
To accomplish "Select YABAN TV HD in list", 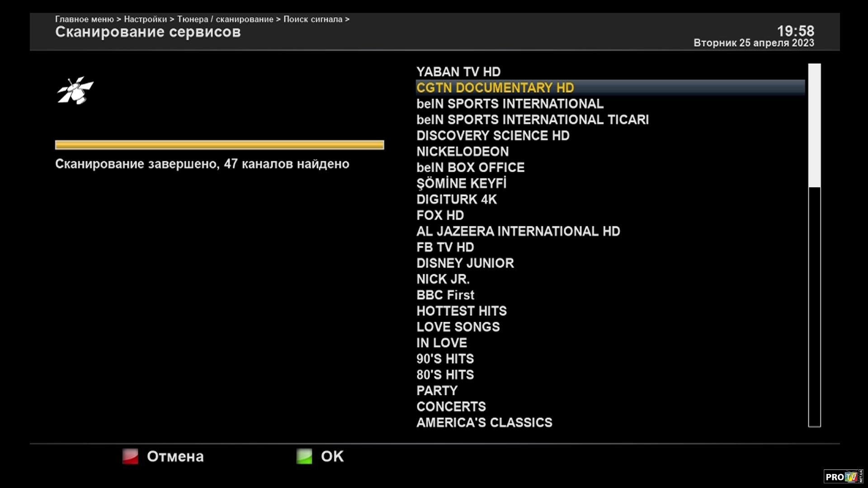I will (x=458, y=72).
